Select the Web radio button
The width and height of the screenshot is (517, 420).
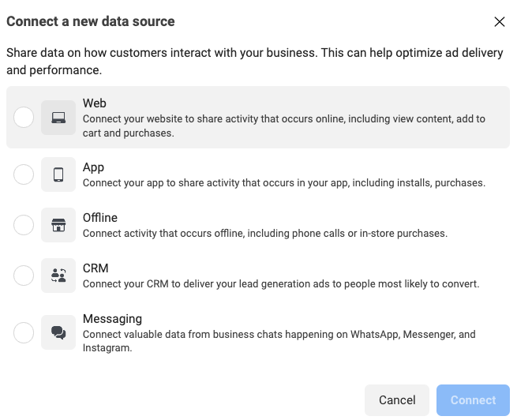[x=24, y=118]
